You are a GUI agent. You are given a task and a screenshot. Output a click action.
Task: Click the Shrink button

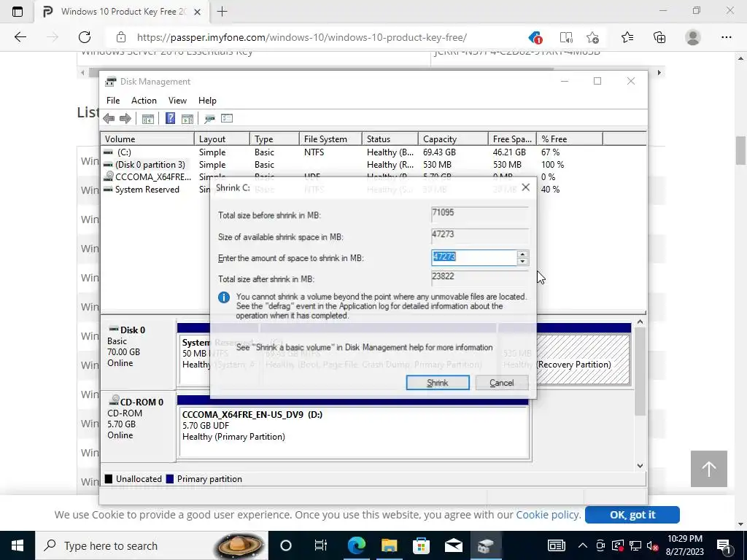[438, 382]
